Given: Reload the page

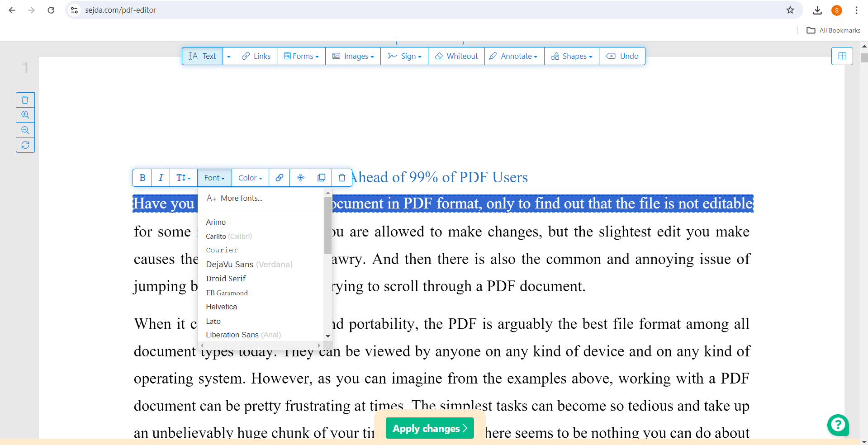Looking at the screenshot, I should [x=51, y=10].
